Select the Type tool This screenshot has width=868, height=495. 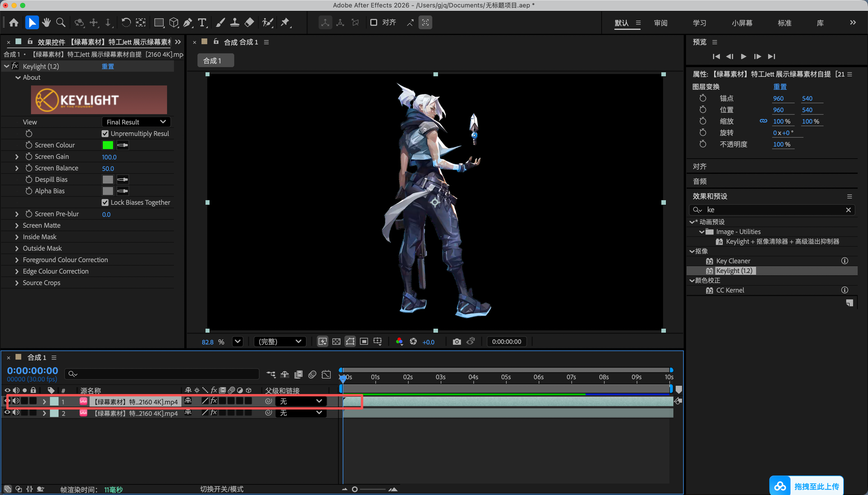pos(202,23)
